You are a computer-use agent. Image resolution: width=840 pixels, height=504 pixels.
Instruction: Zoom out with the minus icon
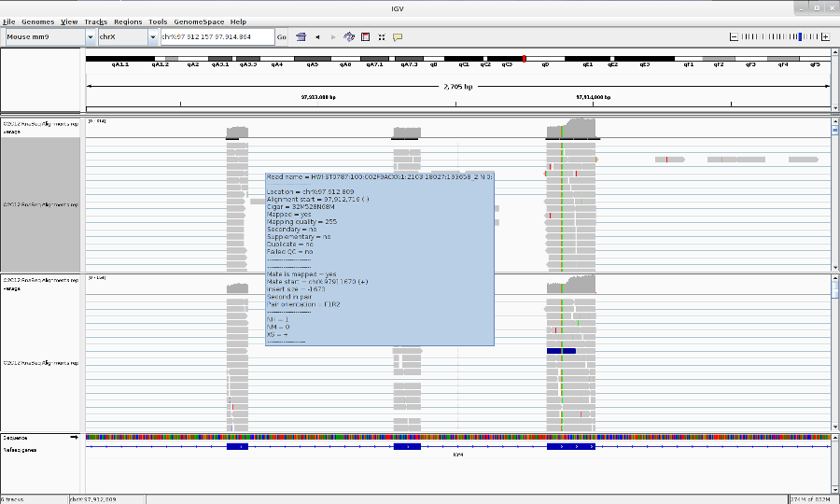point(734,37)
